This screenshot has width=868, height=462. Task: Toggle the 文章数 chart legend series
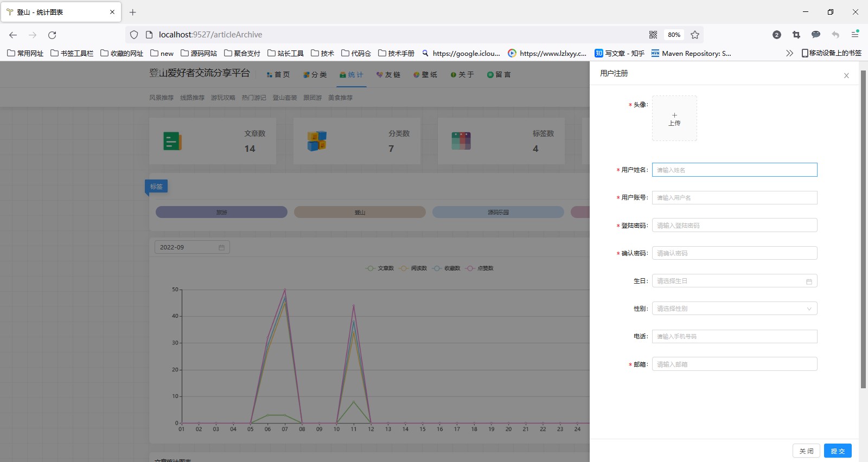click(380, 268)
